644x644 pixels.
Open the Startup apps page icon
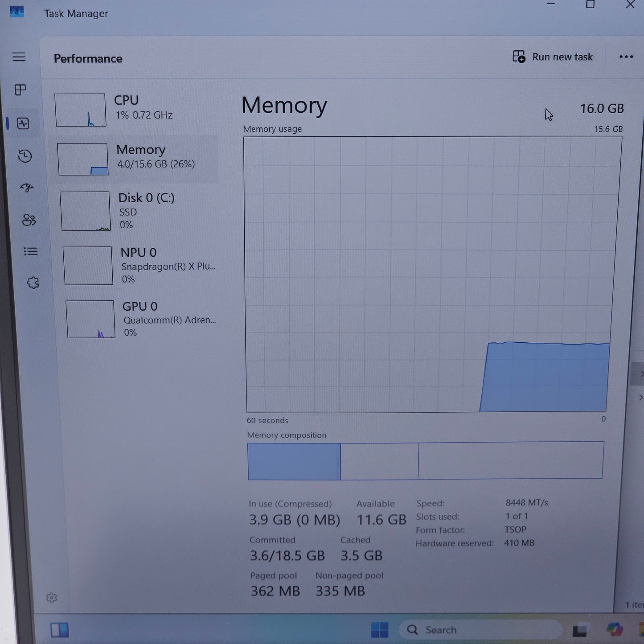pyautogui.click(x=27, y=188)
